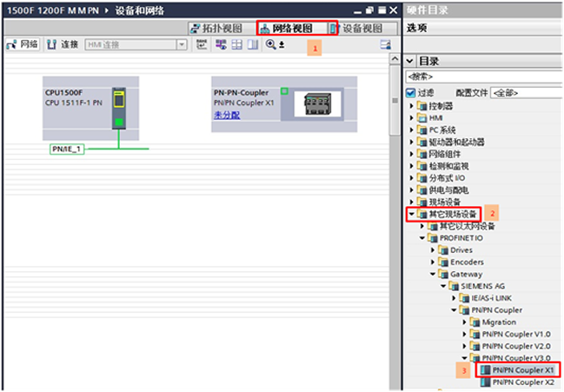Expand the 网络组件 folder
Viewport: 564px width, 392px height.
click(412, 154)
